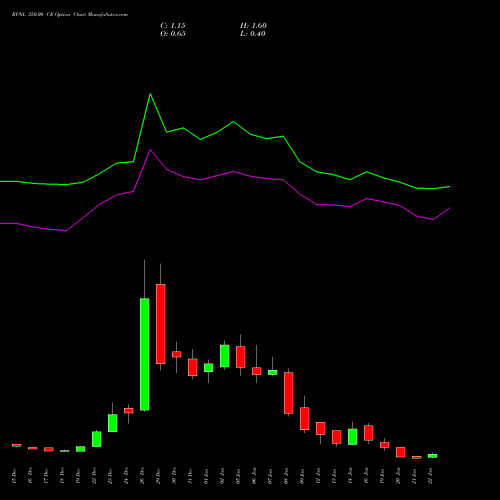Click the 08 Jan date label
The image size is (500, 500).
pos(287,476)
